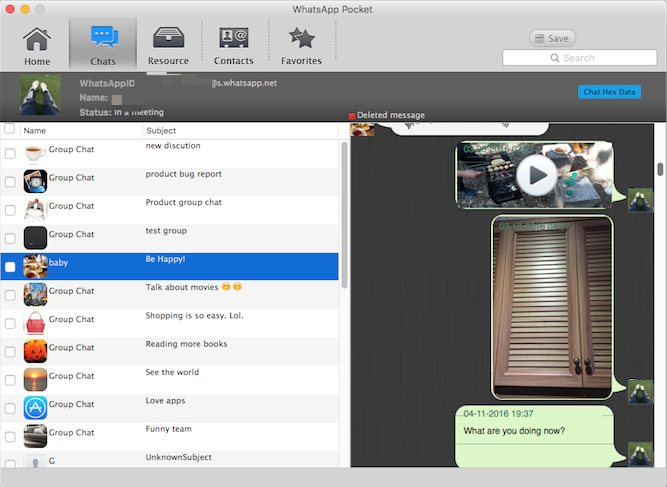Check the 'test group' chat checkbox
The width and height of the screenshot is (667, 487).
coord(10,239)
